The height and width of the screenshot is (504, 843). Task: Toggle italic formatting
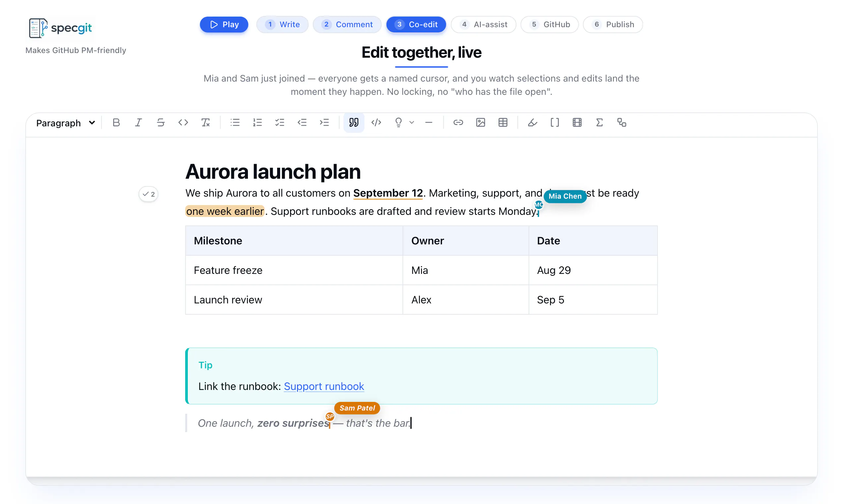(138, 123)
